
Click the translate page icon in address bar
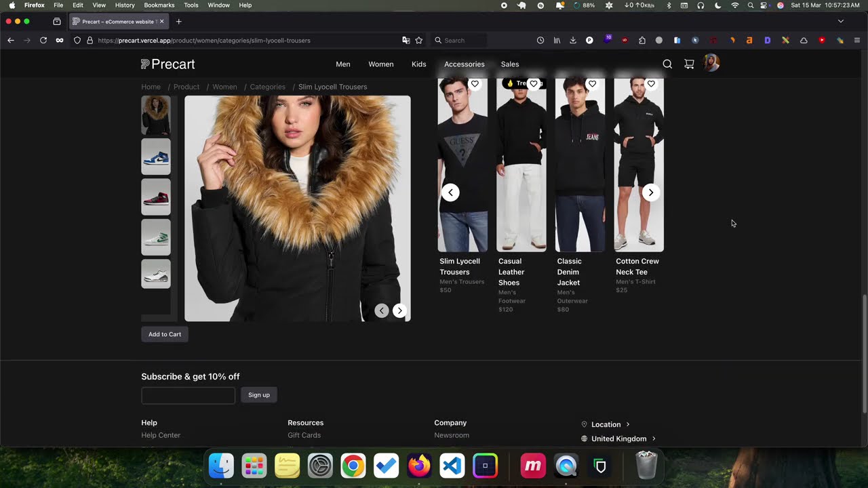coord(406,41)
